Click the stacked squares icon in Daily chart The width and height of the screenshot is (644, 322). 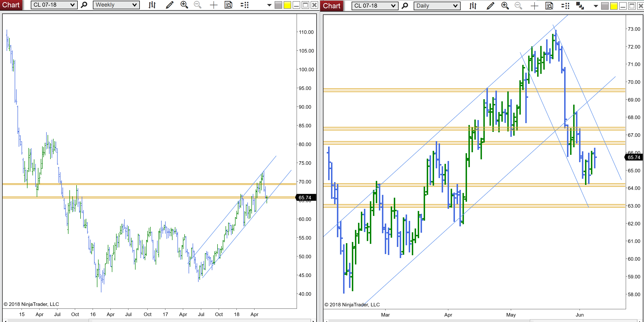[x=580, y=6]
